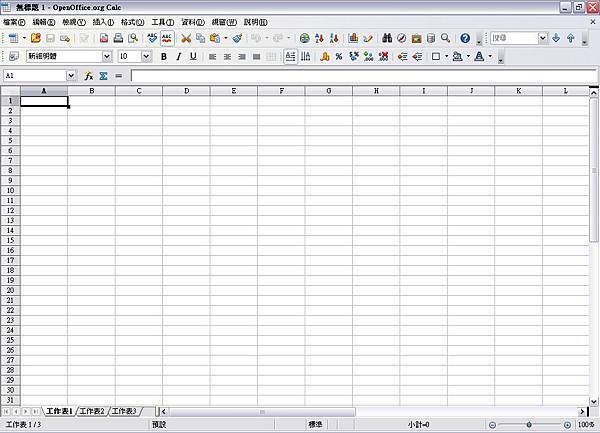
Task: Add a decimal place
Action: click(369, 56)
